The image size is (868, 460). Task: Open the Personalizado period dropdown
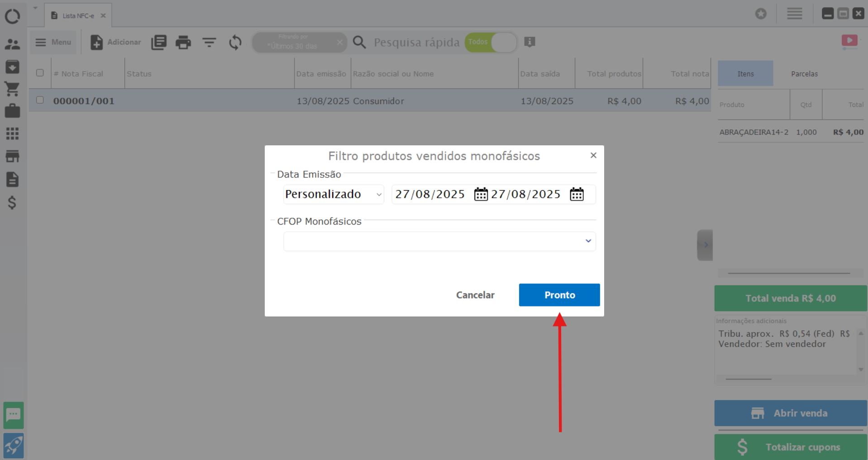[x=334, y=194]
